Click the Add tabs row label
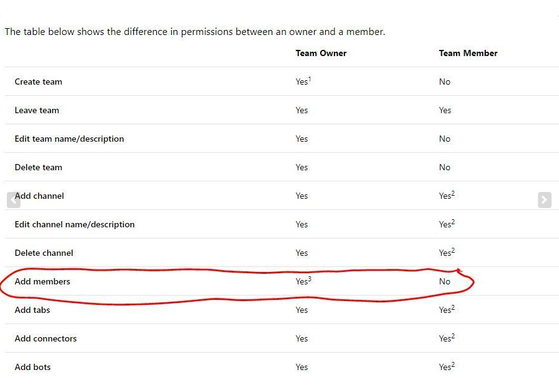This screenshot has height=387, width=559. [32, 310]
